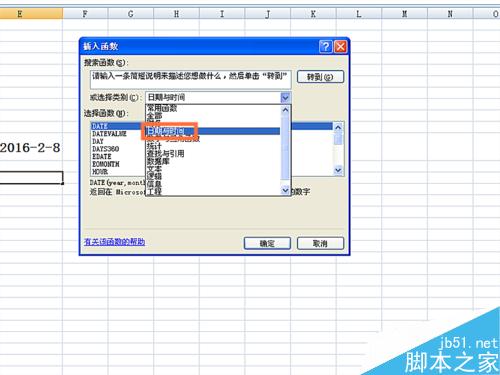Click the 确定 button
The width and height of the screenshot is (500, 375).
(267, 244)
